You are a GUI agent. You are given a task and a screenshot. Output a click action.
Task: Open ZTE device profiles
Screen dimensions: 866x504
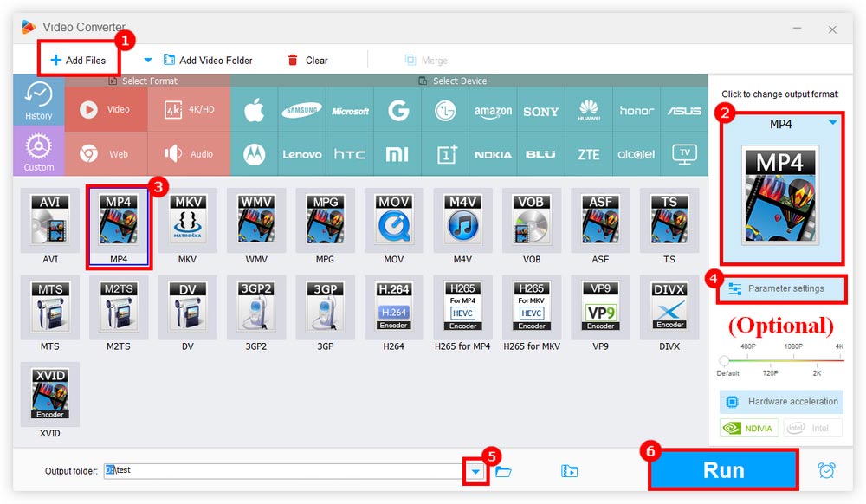tap(589, 154)
